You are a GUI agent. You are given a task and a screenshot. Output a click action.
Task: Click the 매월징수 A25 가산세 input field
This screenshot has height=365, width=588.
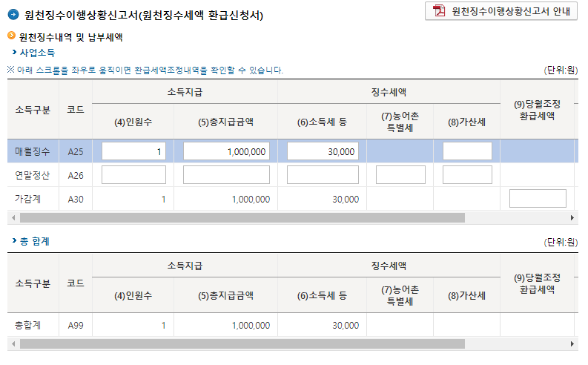point(467,151)
